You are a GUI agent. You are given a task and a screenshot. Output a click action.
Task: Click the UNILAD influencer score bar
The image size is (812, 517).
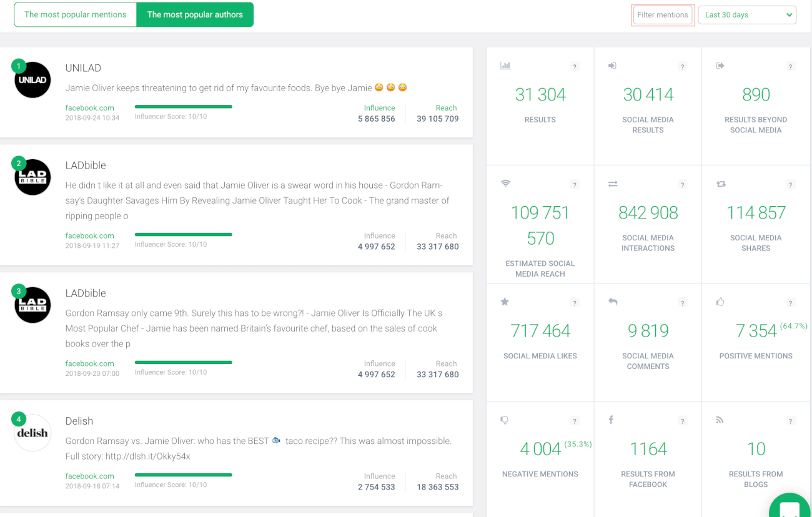pyautogui.click(x=184, y=107)
